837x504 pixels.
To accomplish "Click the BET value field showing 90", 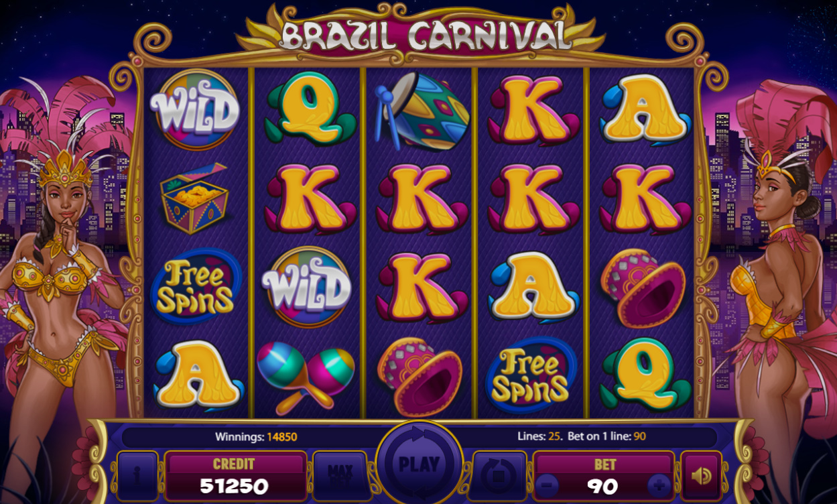I will [603, 485].
